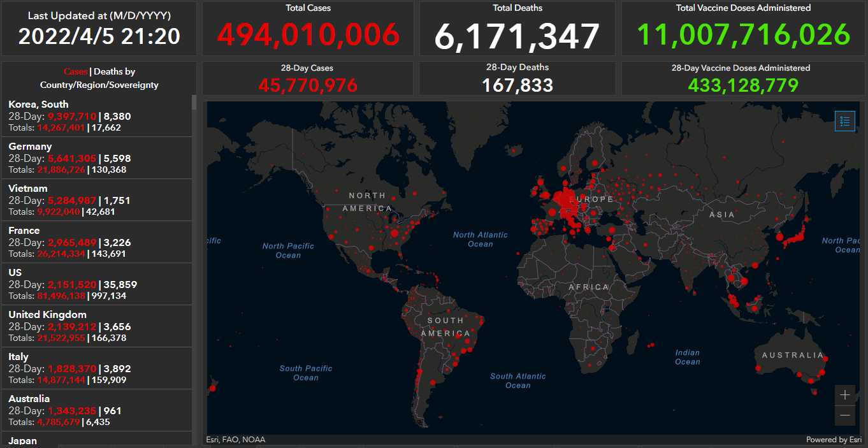This screenshot has width=868, height=448.
Task: Click 28-Day Cases value 45,770,976
Action: point(308,85)
